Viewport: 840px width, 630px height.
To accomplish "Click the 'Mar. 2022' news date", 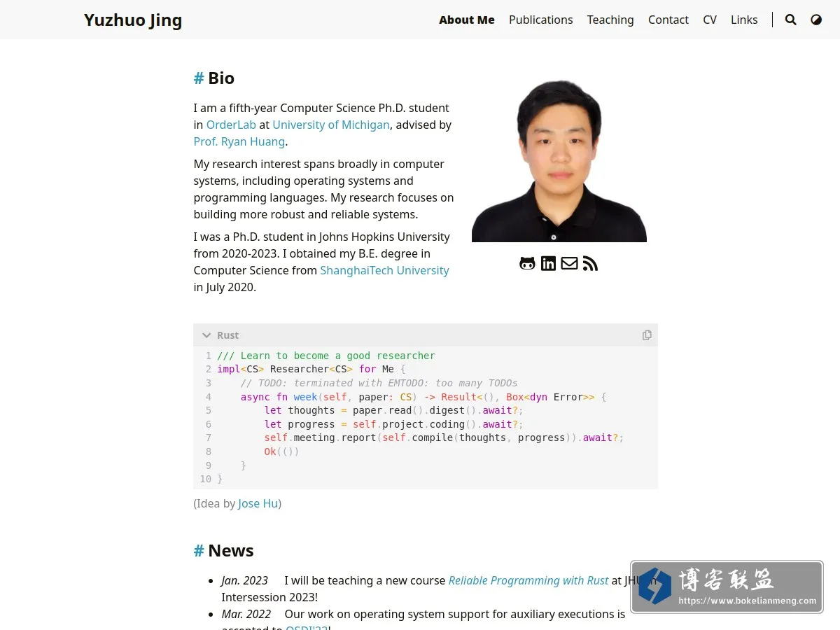I will pyautogui.click(x=246, y=614).
